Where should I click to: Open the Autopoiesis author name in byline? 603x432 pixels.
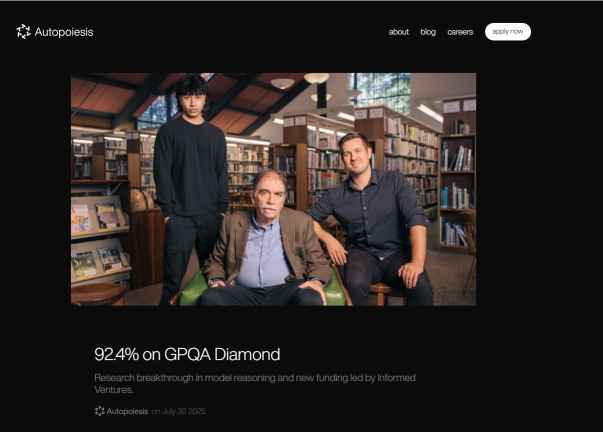click(127, 411)
